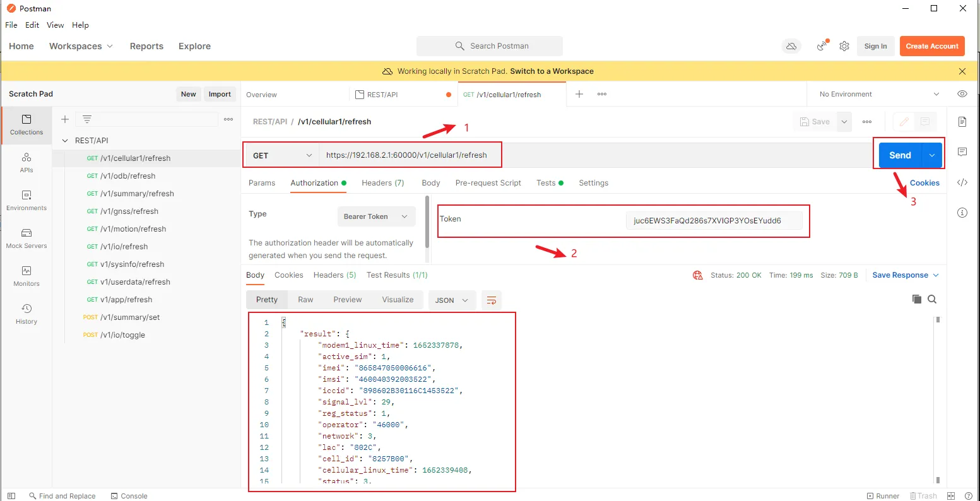Toggle sidebar visibility in the status bar
Image resolution: width=980 pixels, height=501 pixels.
click(x=11, y=496)
